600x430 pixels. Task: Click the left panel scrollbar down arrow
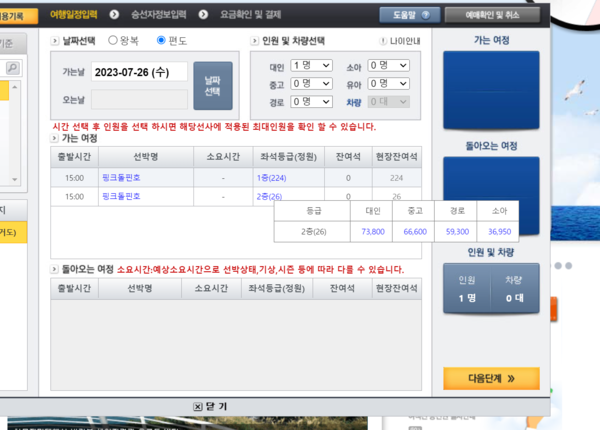(15, 179)
